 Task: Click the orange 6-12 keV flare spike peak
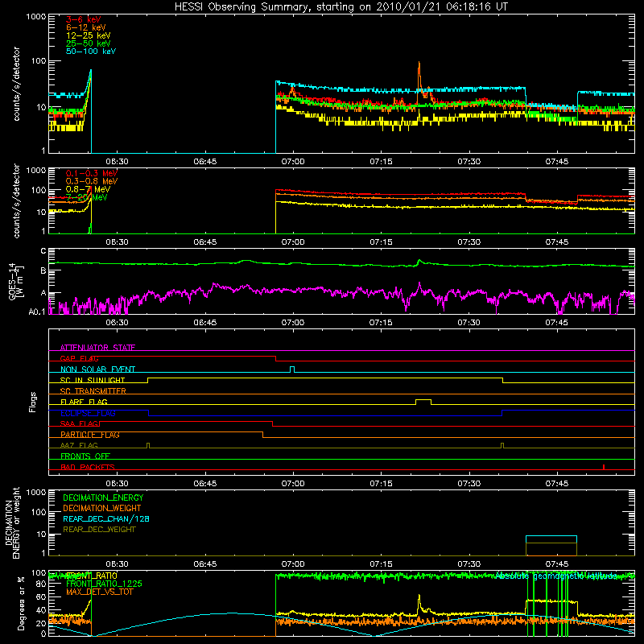tap(419, 63)
